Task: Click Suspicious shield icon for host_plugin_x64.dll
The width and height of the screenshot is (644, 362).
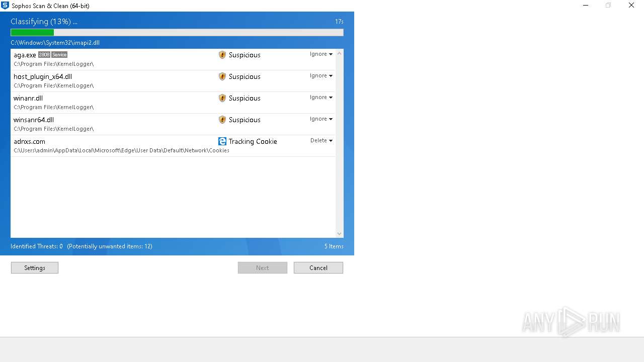Action: [222, 76]
